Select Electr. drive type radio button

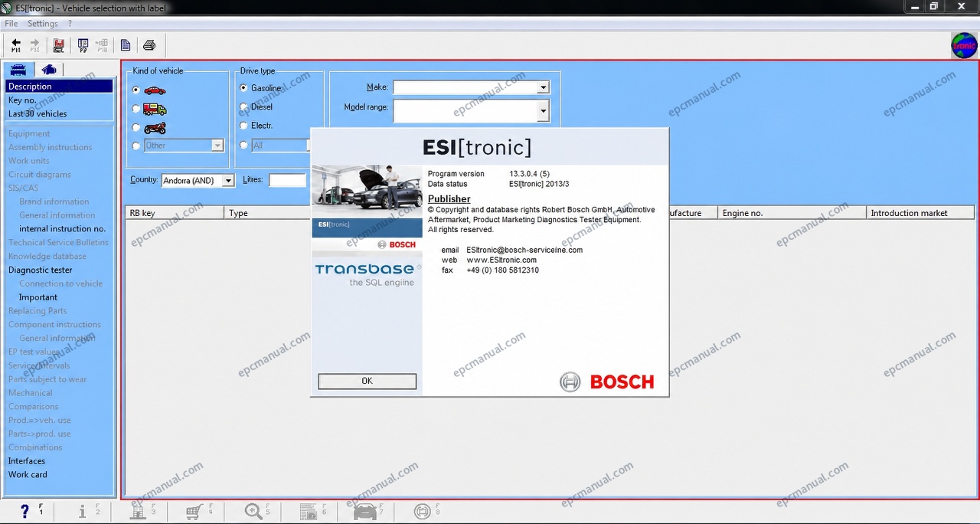pyautogui.click(x=243, y=126)
